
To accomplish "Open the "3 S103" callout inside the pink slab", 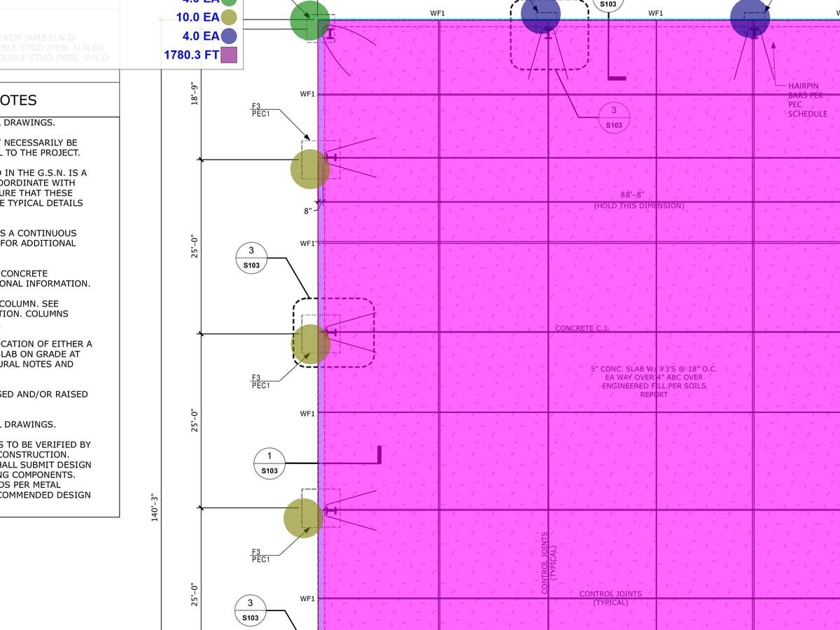I will click(x=614, y=118).
